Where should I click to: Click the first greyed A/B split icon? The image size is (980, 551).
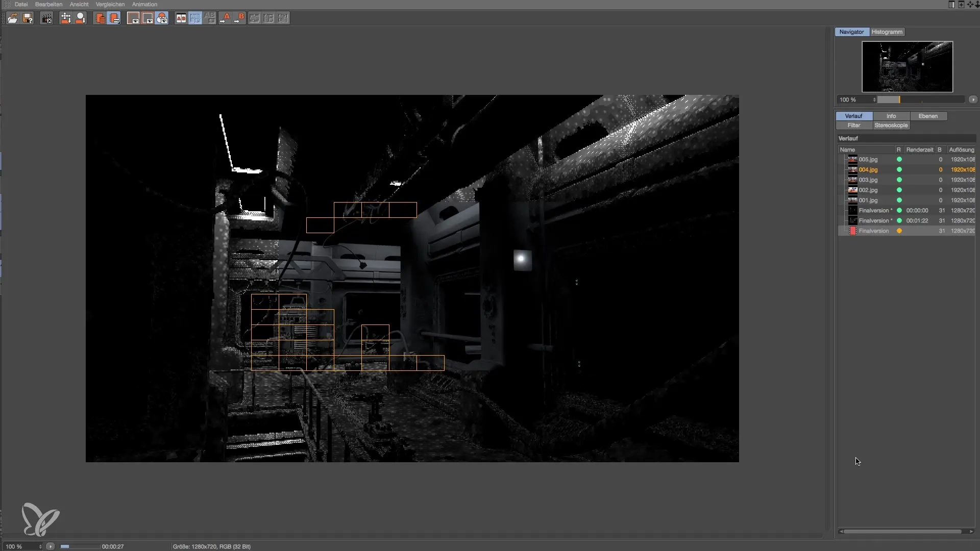click(x=254, y=18)
